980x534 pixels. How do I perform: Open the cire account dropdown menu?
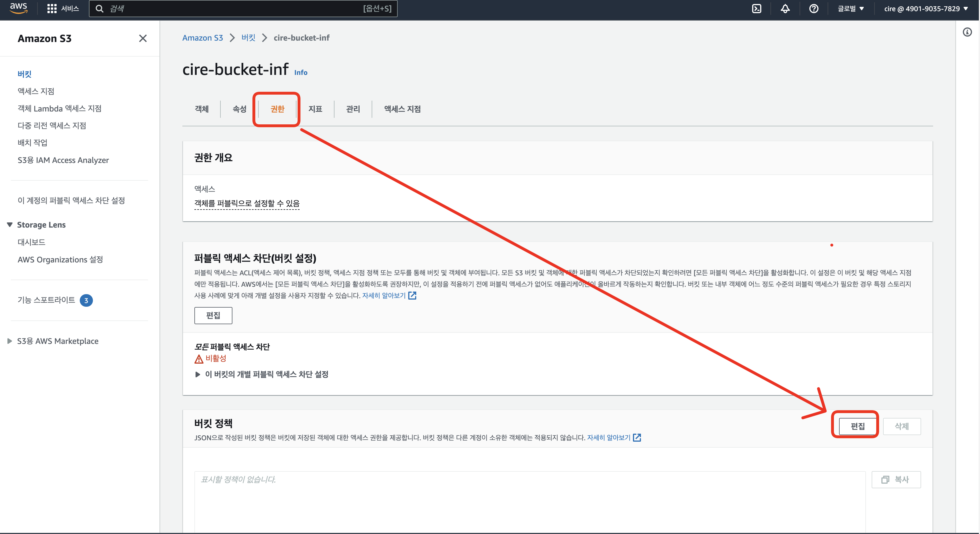pyautogui.click(x=926, y=8)
